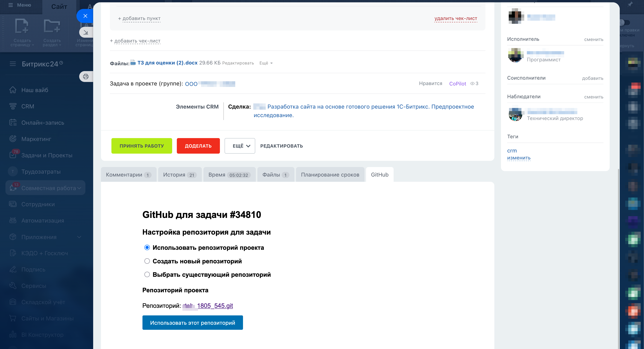Open CRM from sidebar icon
This screenshot has height=349, width=644.
[x=13, y=106]
